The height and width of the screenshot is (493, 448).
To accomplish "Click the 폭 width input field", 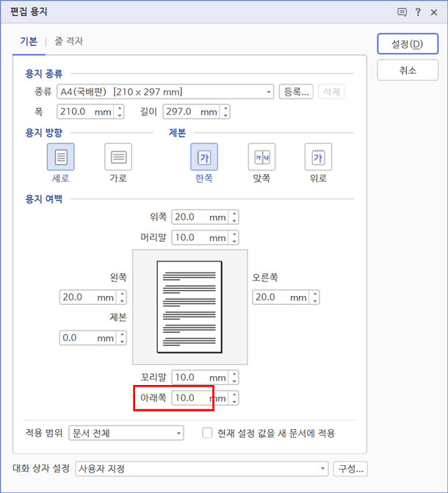I will pyautogui.click(x=87, y=112).
